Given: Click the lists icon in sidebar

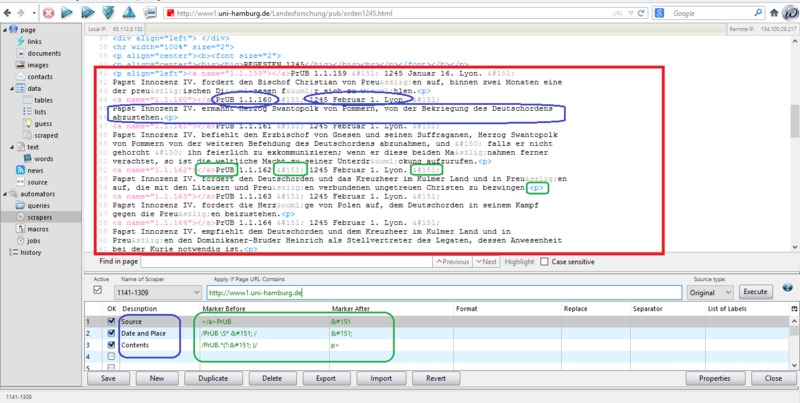Looking at the screenshot, I should tap(28, 112).
